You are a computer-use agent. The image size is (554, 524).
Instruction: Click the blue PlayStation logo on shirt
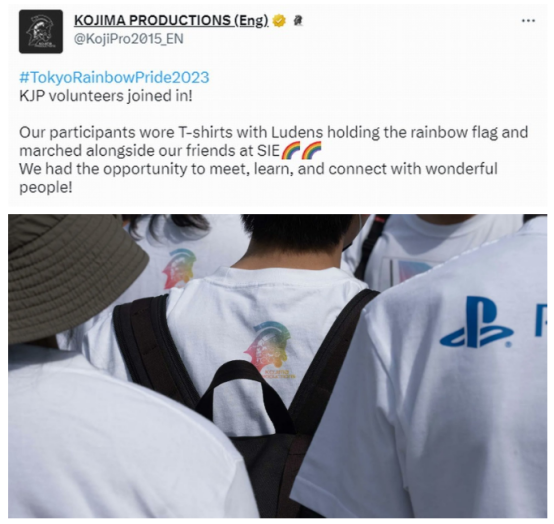tap(476, 322)
